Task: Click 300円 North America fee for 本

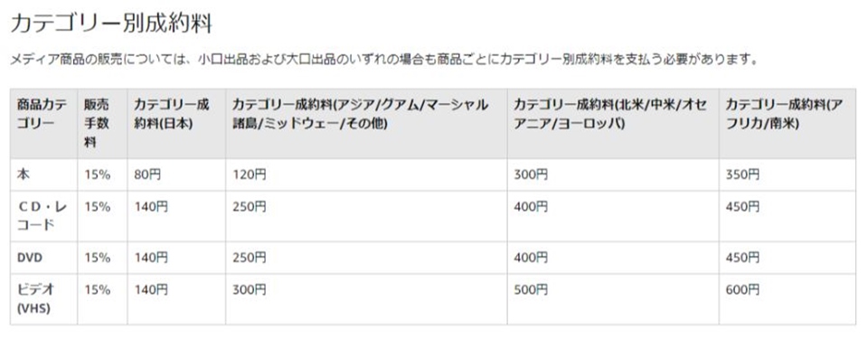Action: (x=531, y=175)
